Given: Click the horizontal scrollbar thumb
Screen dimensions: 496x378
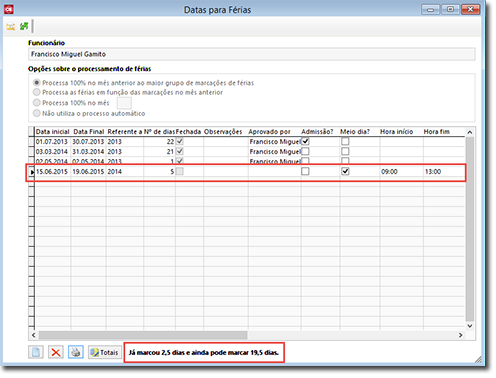Looking at the screenshot, I should point(143,335).
